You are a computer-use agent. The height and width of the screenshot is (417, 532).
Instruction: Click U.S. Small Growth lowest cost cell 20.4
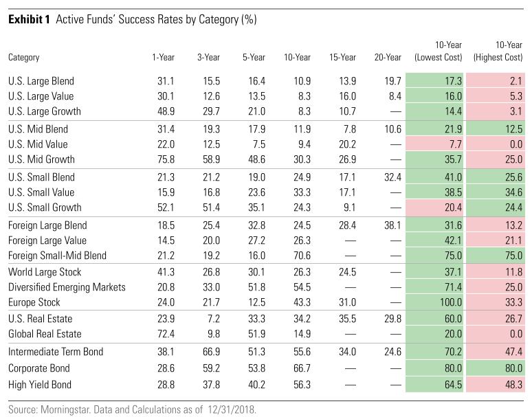click(x=434, y=207)
